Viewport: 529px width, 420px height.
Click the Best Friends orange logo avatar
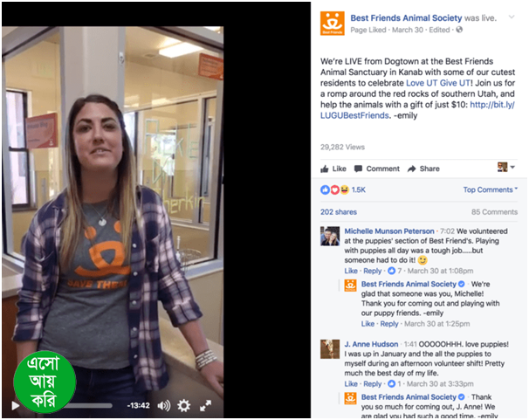tap(333, 24)
